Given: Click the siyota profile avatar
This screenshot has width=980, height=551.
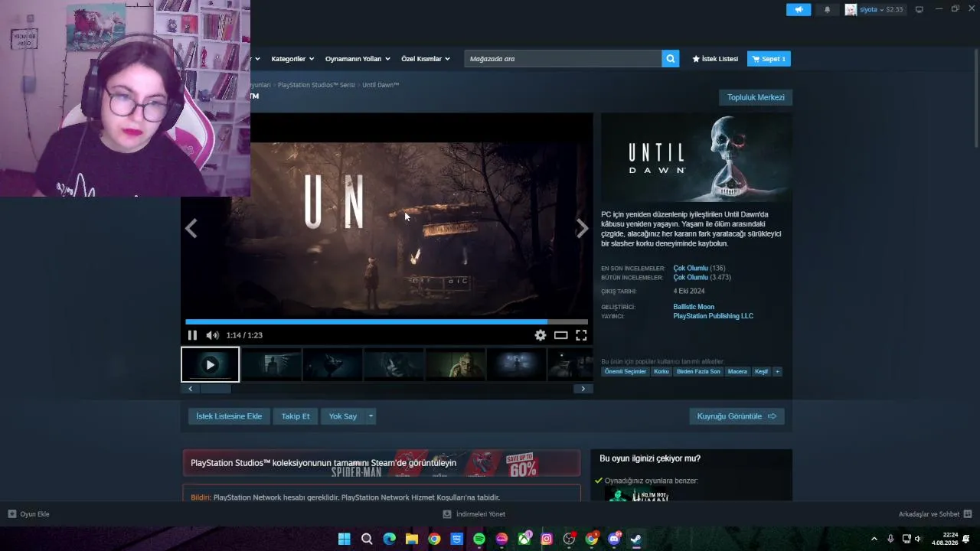Looking at the screenshot, I should tap(851, 10).
